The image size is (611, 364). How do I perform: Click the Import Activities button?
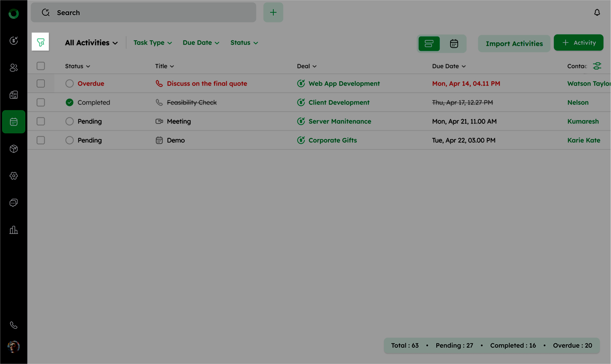(514, 44)
